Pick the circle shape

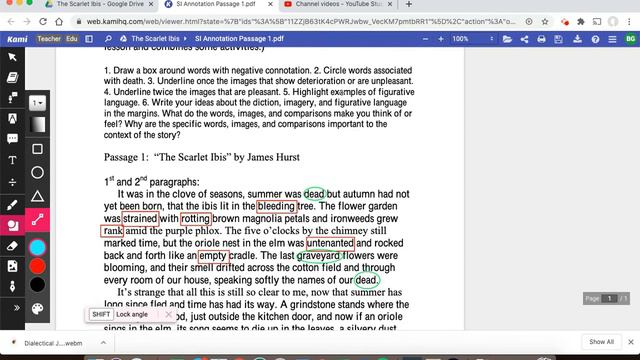coord(37,173)
